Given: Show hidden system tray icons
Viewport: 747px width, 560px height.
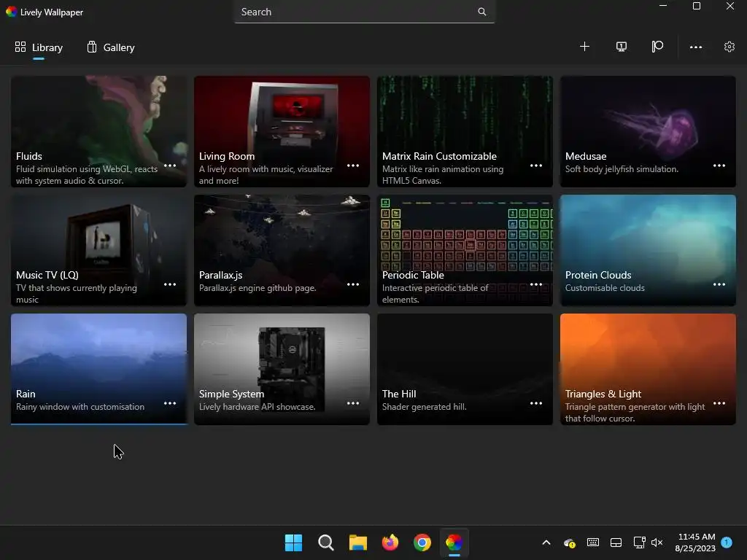Looking at the screenshot, I should click(x=546, y=542).
